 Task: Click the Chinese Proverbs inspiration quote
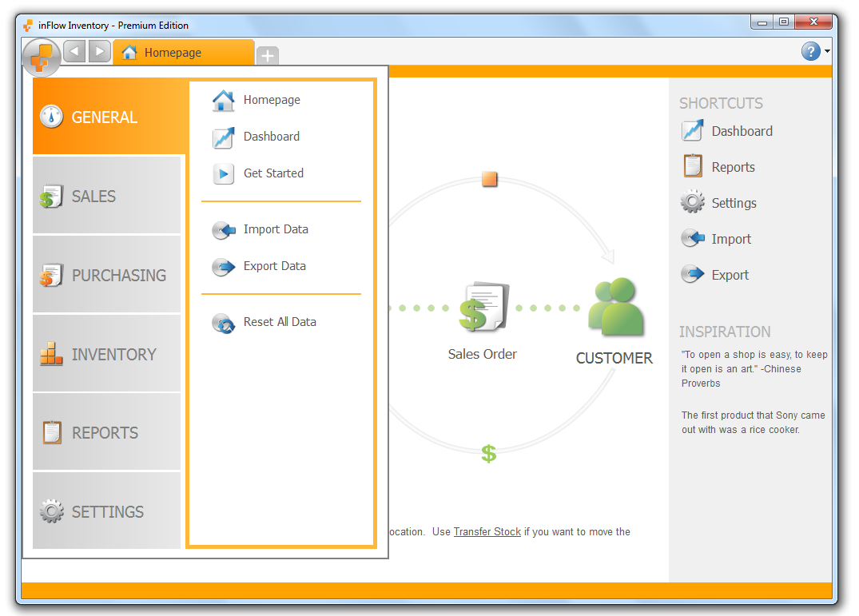(754, 369)
